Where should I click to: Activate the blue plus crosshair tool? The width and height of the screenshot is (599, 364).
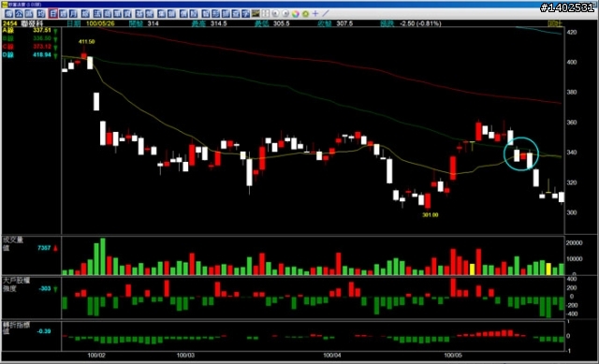(x=315, y=14)
